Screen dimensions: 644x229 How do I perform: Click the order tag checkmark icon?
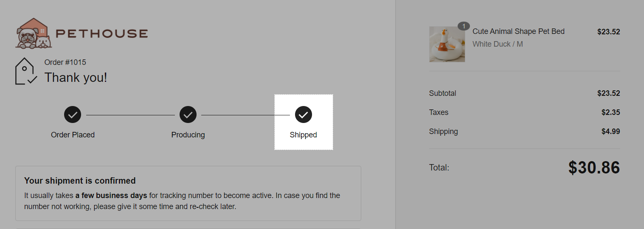pyautogui.click(x=26, y=71)
